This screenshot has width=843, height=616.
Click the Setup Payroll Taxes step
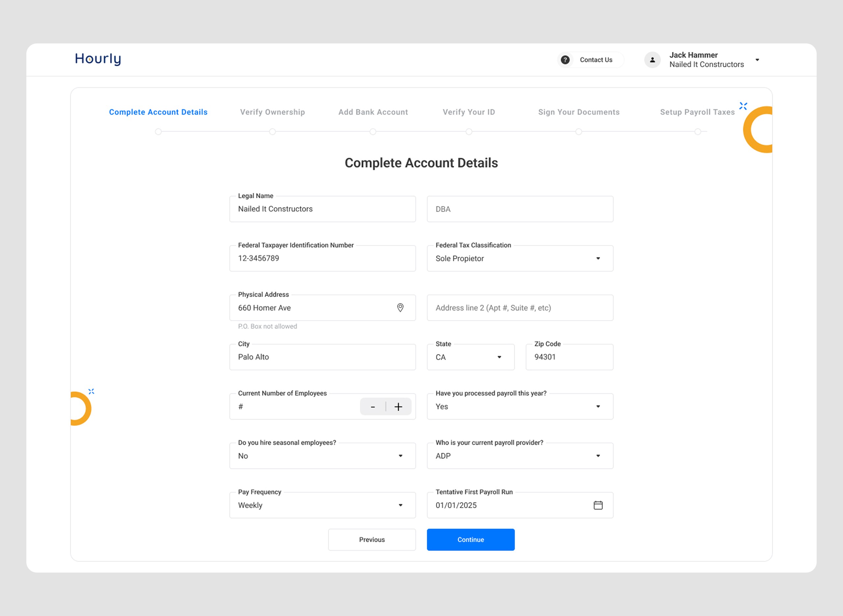tap(697, 112)
